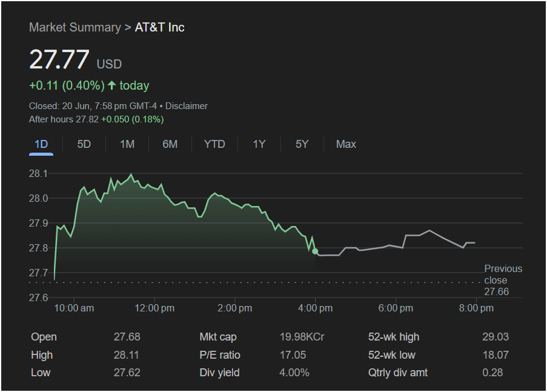
Task: Click the P/E ratio value 17.05
Action: point(293,355)
